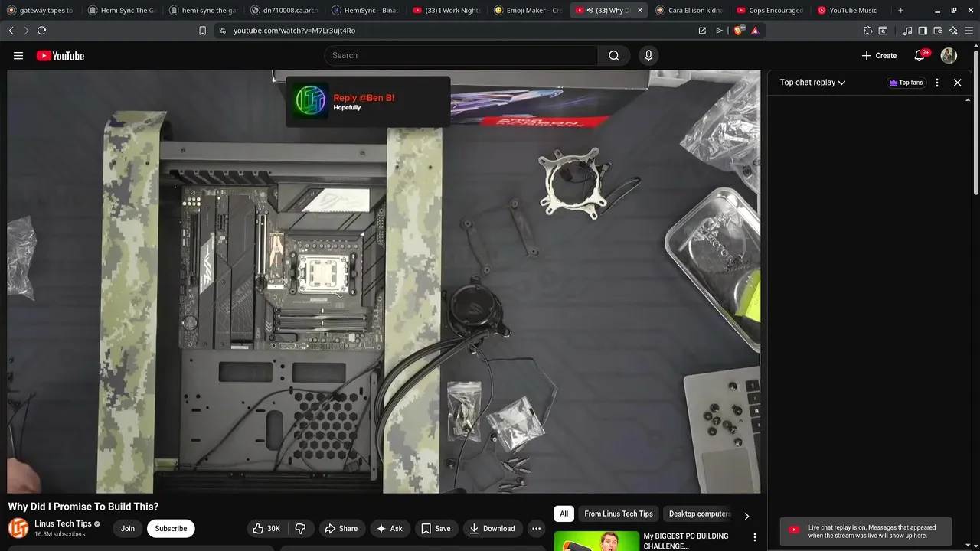Join the Linus Tech Tips channel

127,528
